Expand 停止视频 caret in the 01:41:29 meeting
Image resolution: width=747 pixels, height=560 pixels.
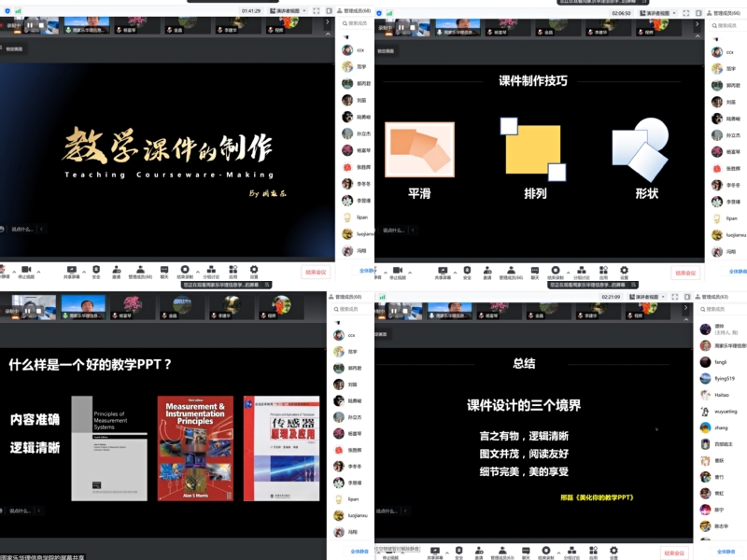[38, 272]
